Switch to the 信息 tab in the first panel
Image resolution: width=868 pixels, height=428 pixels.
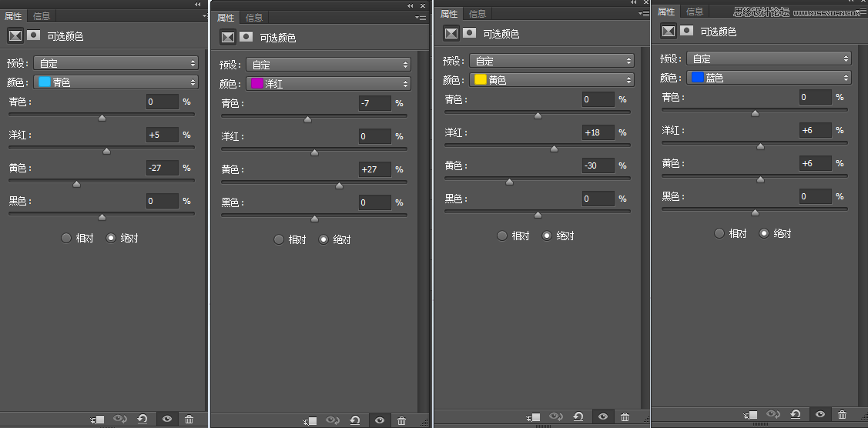[x=42, y=16]
